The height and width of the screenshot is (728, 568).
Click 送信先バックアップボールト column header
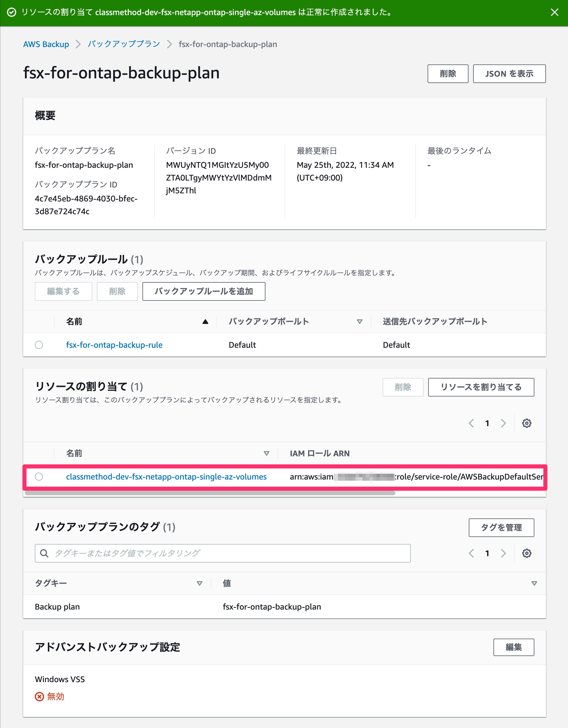[435, 322]
